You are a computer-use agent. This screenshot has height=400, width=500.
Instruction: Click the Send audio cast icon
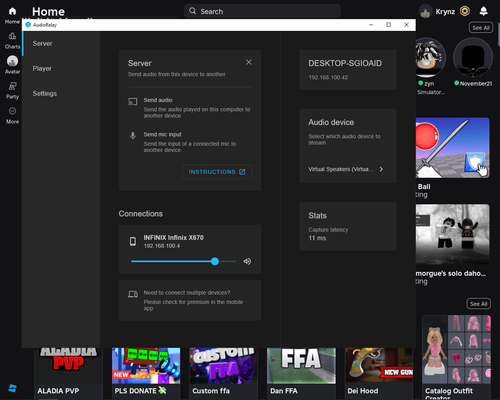click(x=133, y=102)
